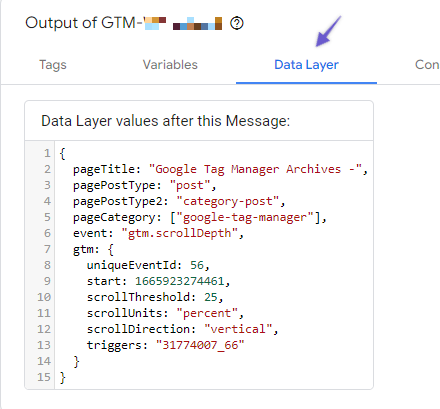Screen dimensions: 440x409
Task: Open the partially visible Con tab
Action: coord(427,65)
